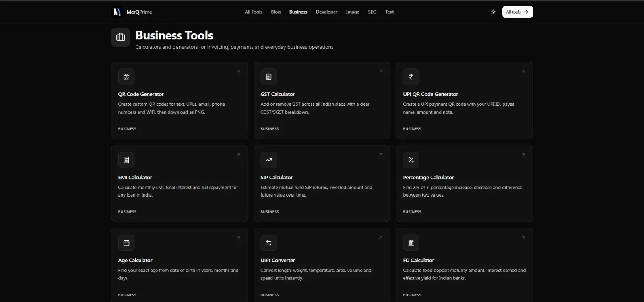Click the open arrow on FD Calculator card
The image size is (644, 302).
(x=523, y=237)
